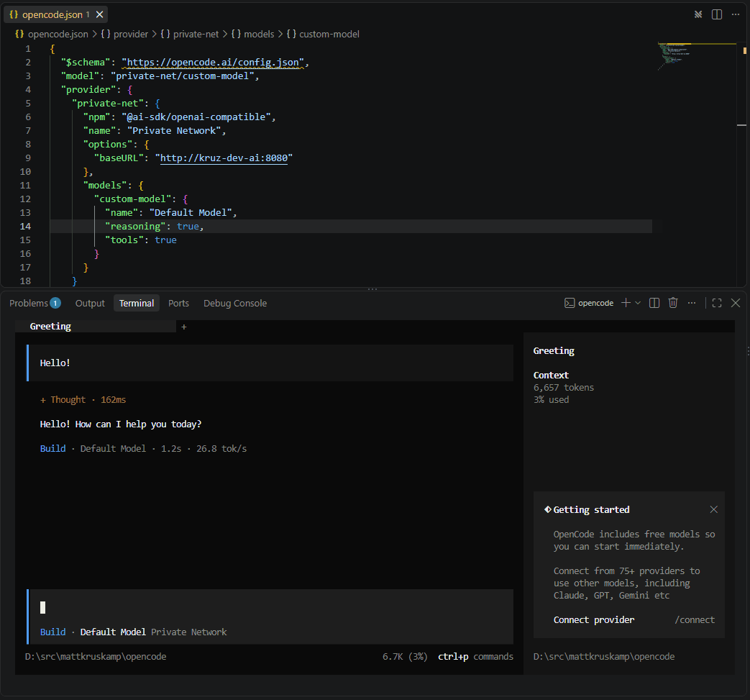The width and height of the screenshot is (750, 700).
Task: Click the "Default Model" value on line 13
Action: [191, 212]
